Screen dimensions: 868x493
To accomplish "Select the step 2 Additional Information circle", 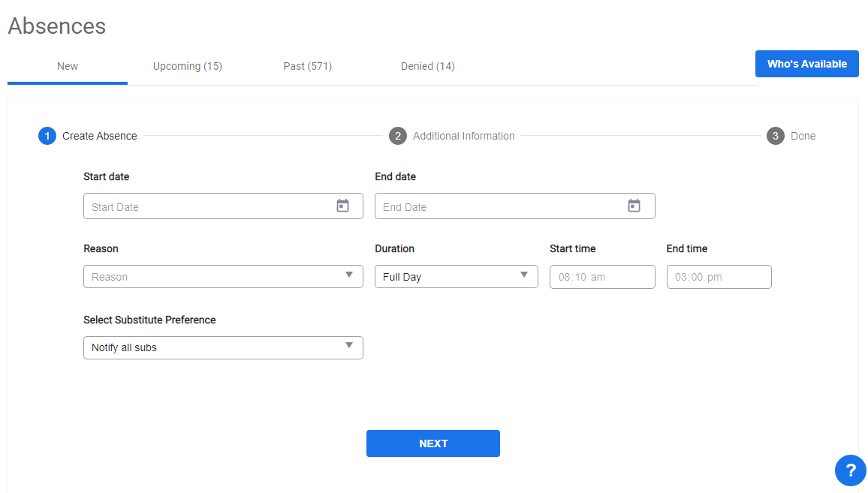I will pyautogui.click(x=398, y=136).
